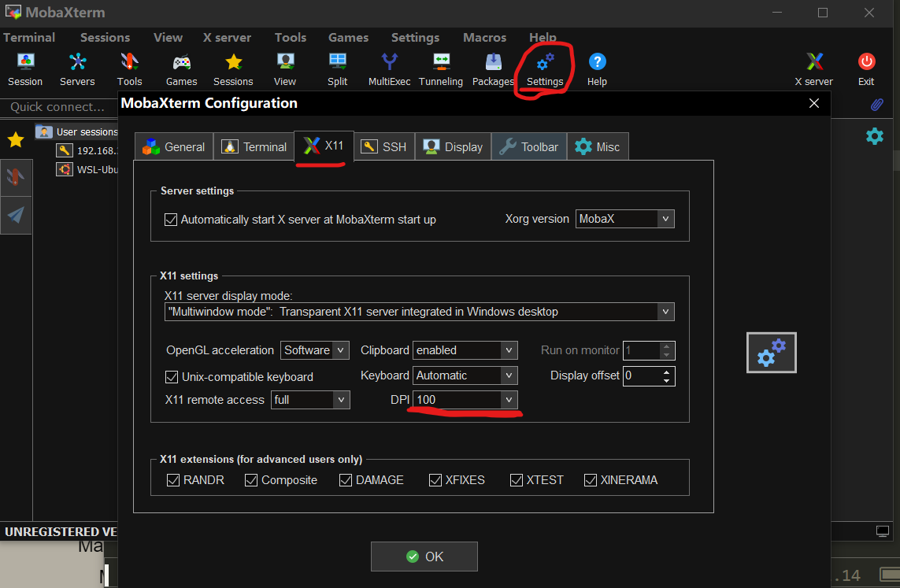Open the Games toolbar icon

pyautogui.click(x=182, y=69)
